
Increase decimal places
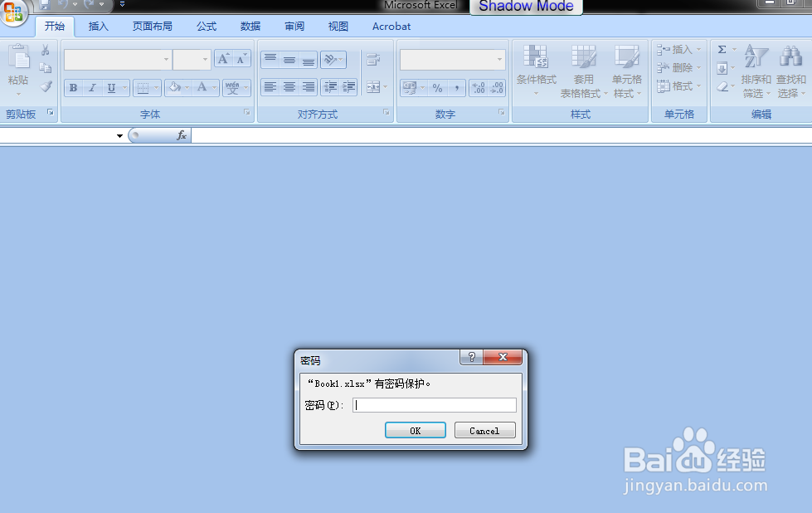(x=479, y=87)
